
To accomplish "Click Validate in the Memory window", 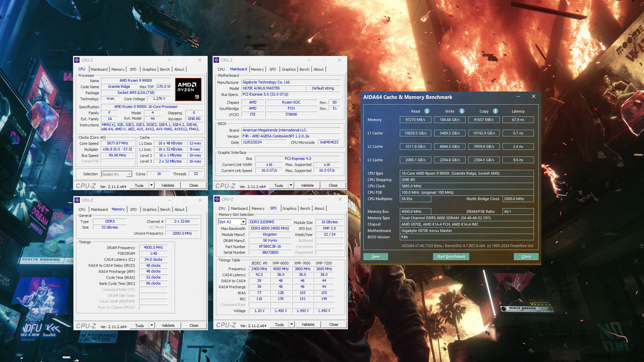I will click(168, 325).
